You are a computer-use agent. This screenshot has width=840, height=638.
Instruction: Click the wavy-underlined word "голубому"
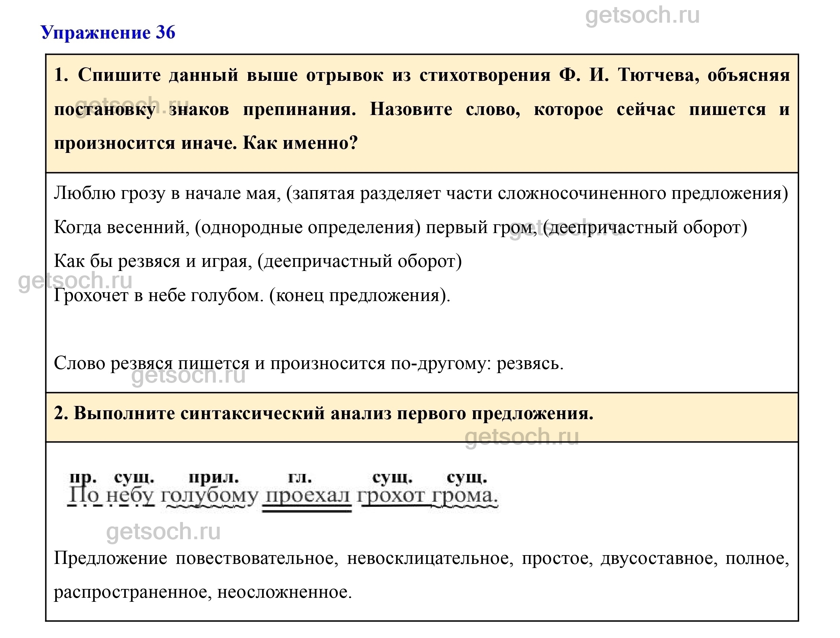coord(209,496)
